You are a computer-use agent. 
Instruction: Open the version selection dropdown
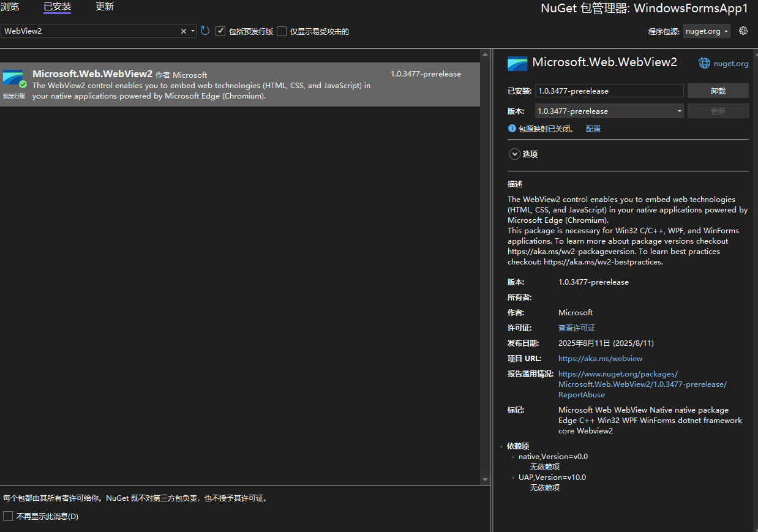[680, 111]
